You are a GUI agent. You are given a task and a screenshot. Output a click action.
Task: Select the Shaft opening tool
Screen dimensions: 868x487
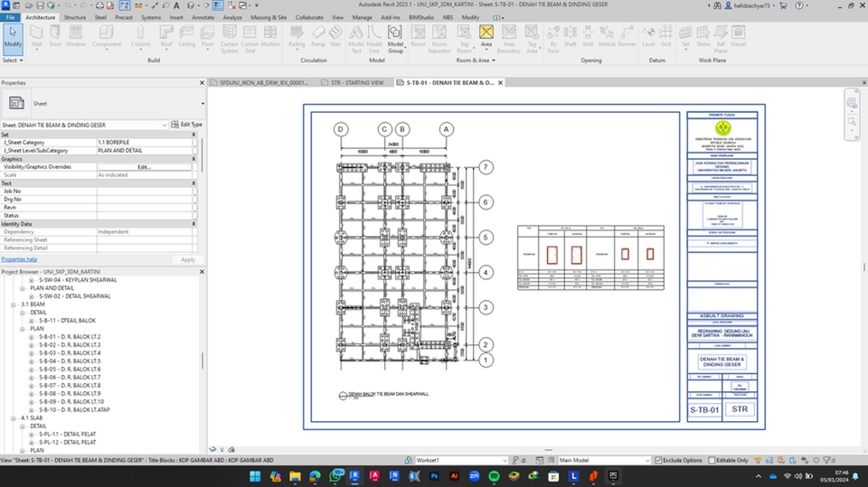click(x=571, y=36)
